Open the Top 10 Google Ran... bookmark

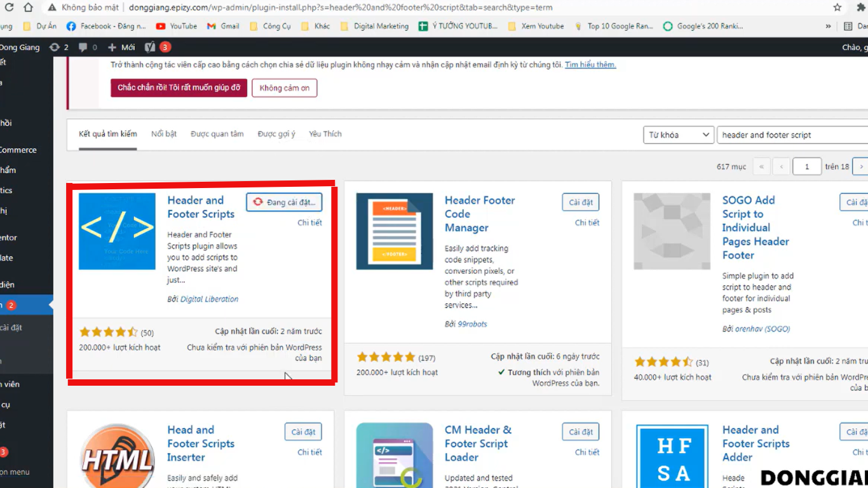coord(613,26)
